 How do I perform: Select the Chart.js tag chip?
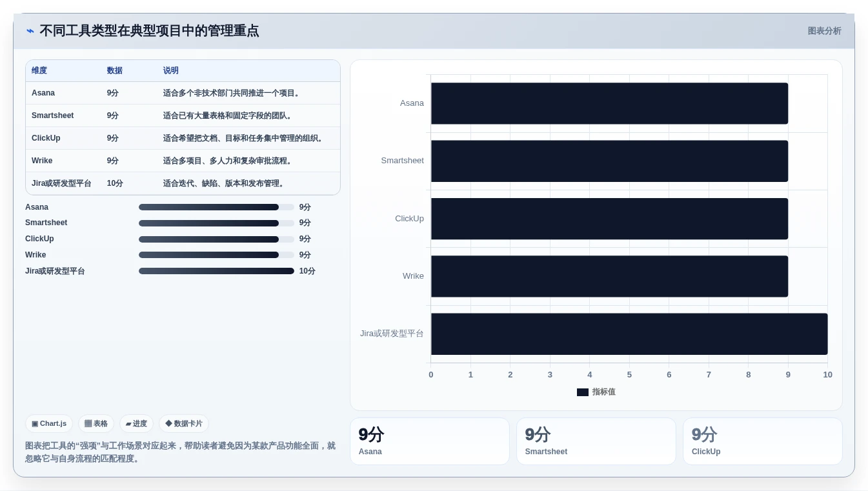[x=49, y=424]
